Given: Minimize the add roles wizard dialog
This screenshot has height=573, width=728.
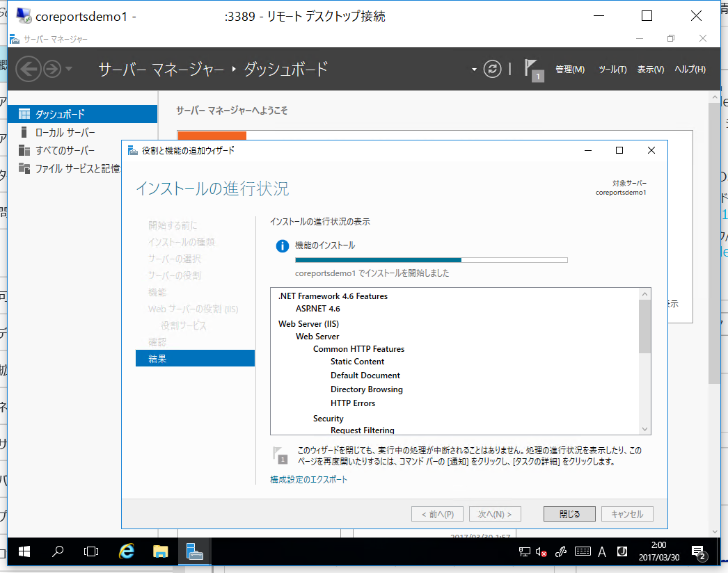Looking at the screenshot, I should [x=588, y=150].
